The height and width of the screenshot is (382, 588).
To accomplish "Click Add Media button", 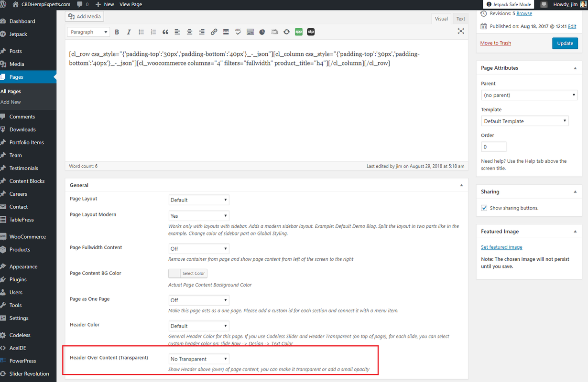I will [85, 16].
